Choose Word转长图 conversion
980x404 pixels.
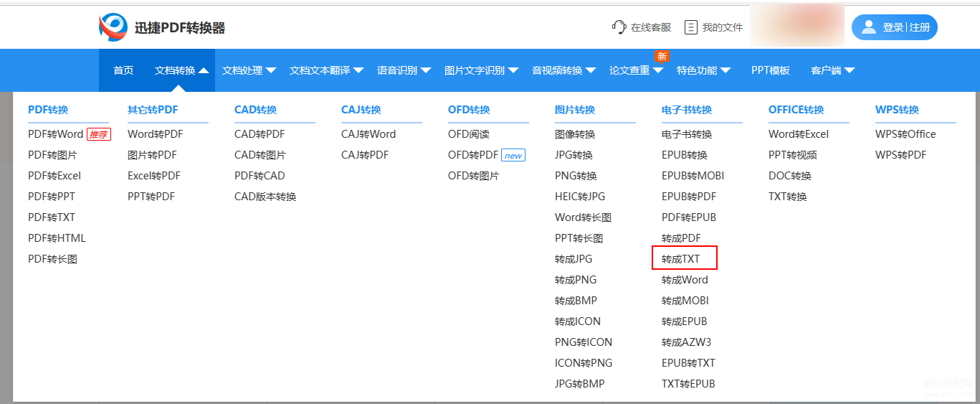(583, 217)
